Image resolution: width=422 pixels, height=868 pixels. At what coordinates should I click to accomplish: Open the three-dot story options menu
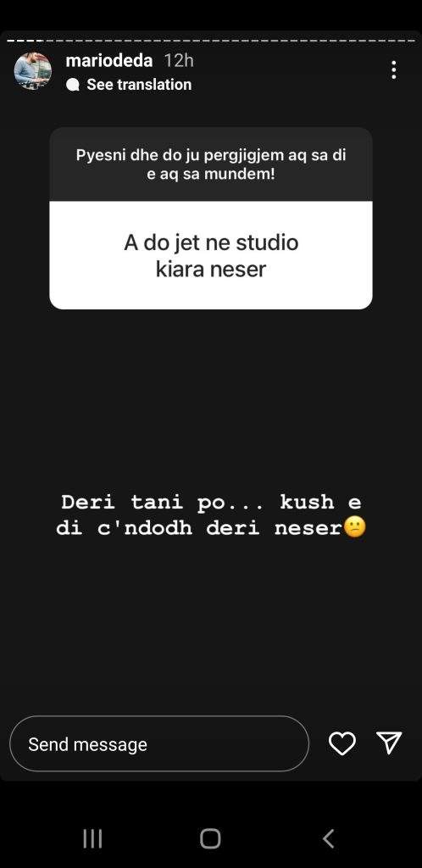393,70
